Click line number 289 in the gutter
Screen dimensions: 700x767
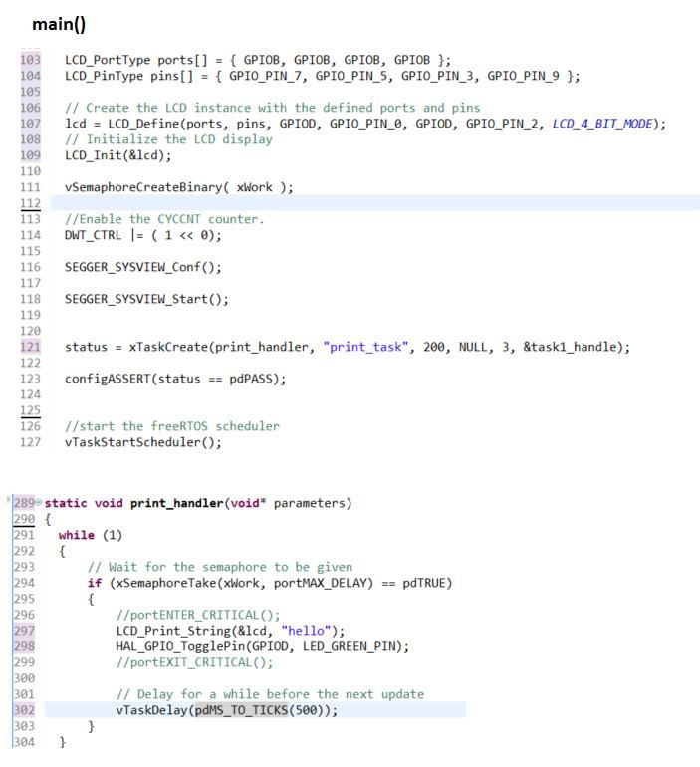[x=24, y=503]
